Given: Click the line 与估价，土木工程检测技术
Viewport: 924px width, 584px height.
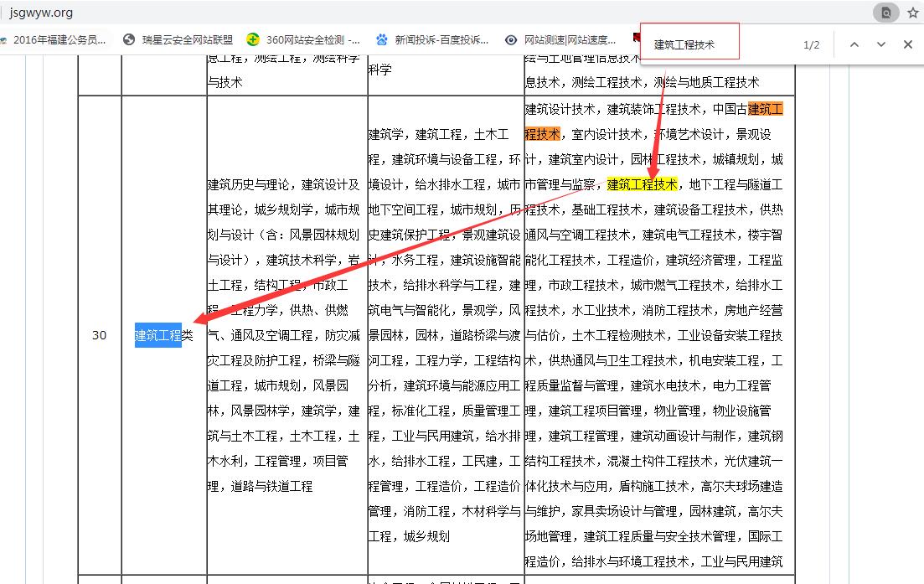Looking at the screenshot, I should 595,335.
